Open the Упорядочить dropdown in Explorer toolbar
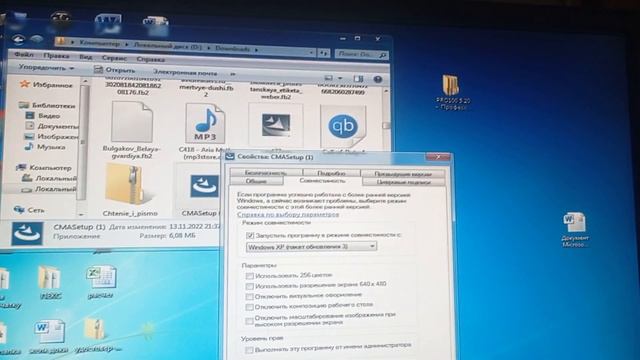This screenshot has width=640, height=360. point(46,68)
